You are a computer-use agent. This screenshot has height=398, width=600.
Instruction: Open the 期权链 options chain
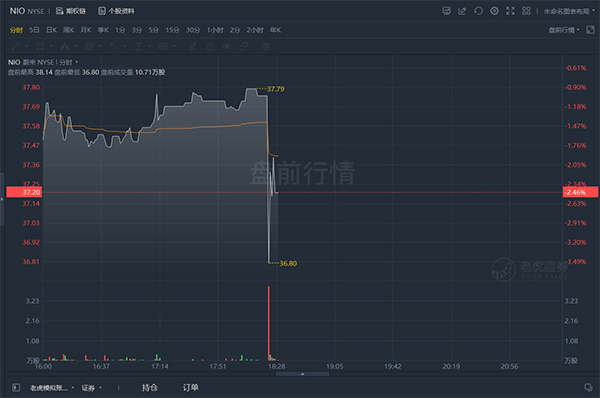[x=71, y=11]
